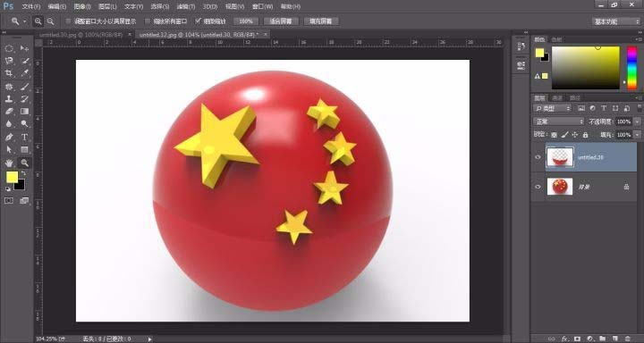644x343 pixels.
Task: Open 3D(D) menu
Action: tap(210, 6)
